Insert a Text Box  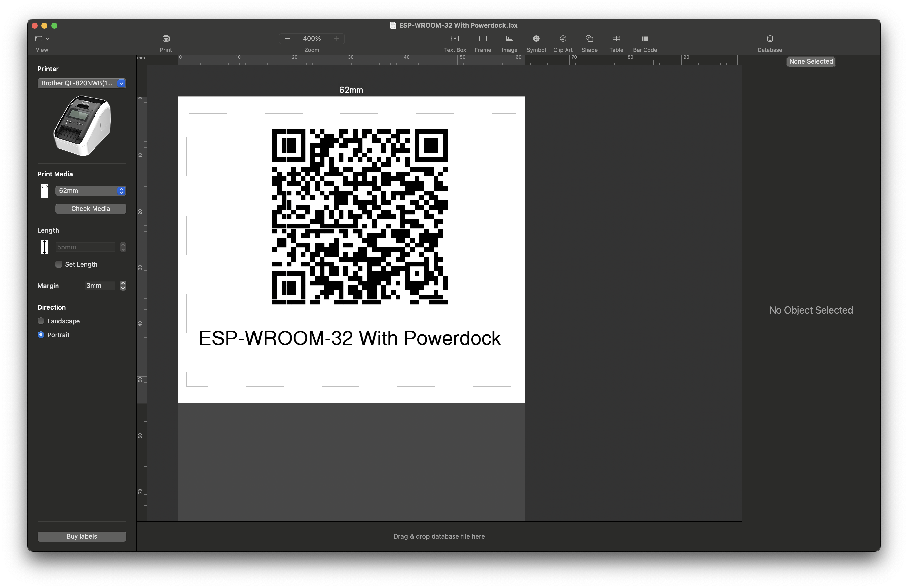(x=455, y=39)
